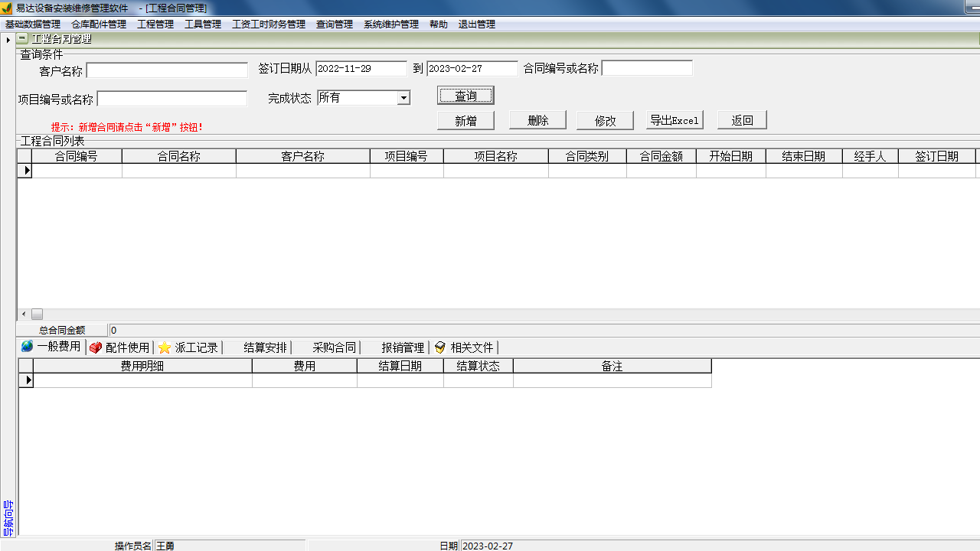Open the 完成状态 dropdown

pos(403,98)
